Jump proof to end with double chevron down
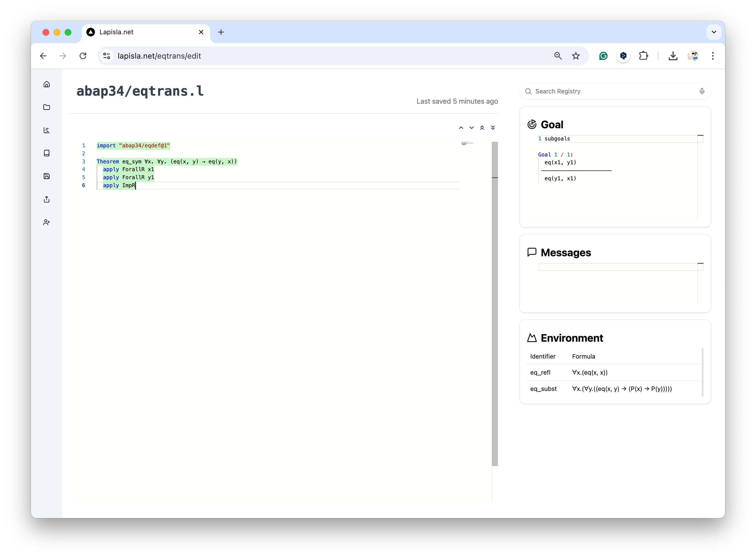This screenshot has height=559, width=756. pyautogui.click(x=493, y=128)
